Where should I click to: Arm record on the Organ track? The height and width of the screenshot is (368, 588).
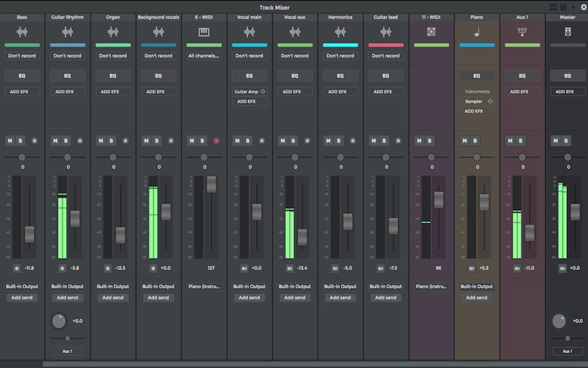pos(125,141)
